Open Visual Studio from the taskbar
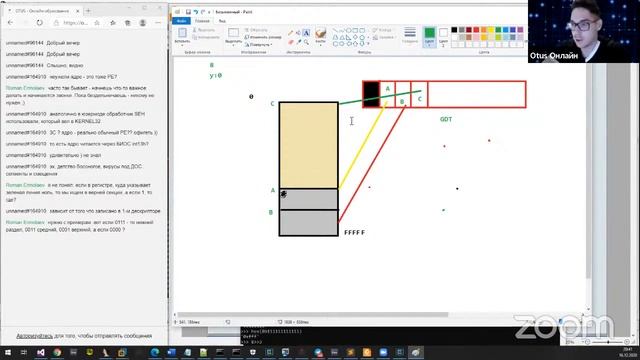The width and height of the screenshot is (640, 360). tap(41, 352)
